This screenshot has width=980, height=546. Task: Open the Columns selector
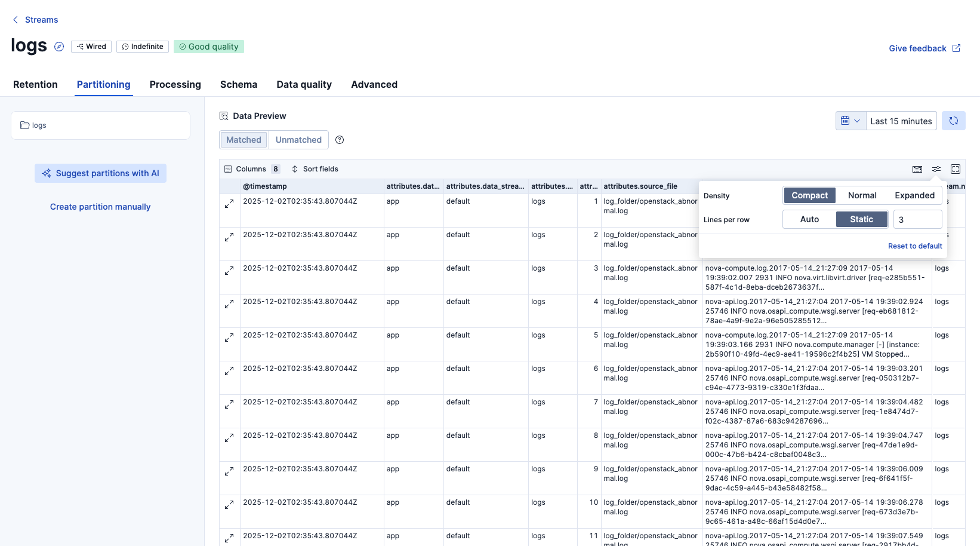[x=252, y=169]
